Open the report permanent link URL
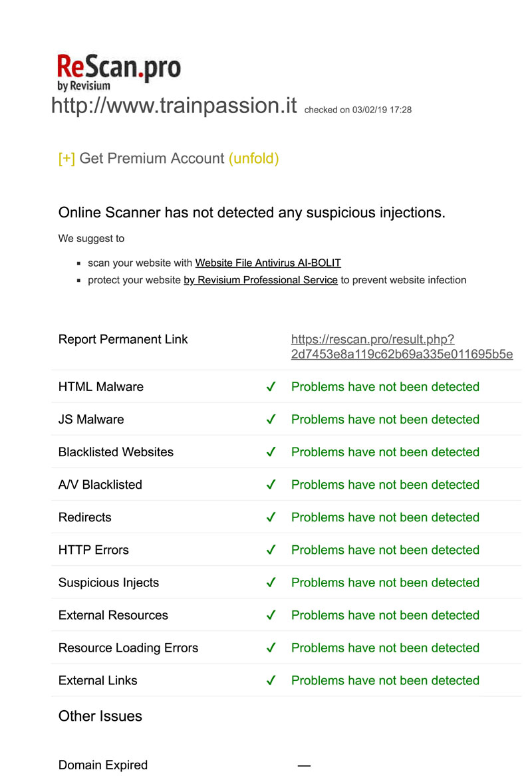532x776 pixels. (x=402, y=346)
